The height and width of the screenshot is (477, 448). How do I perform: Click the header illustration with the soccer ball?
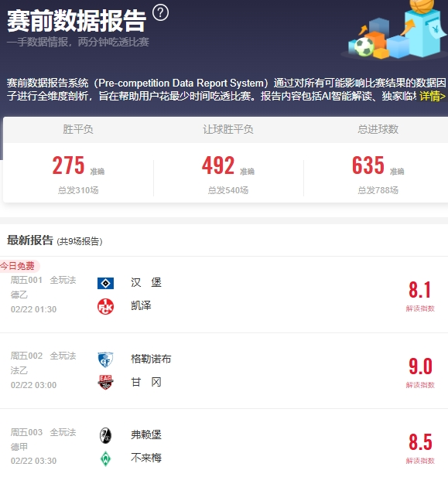point(395,29)
